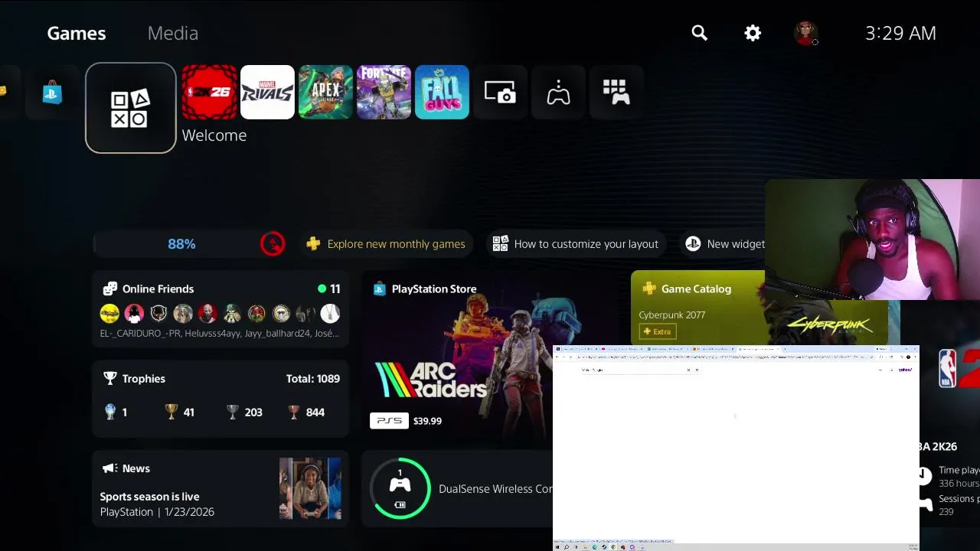The height and width of the screenshot is (551, 980).
Task: Open the Fall Guys game tile
Action: [442, 93]
